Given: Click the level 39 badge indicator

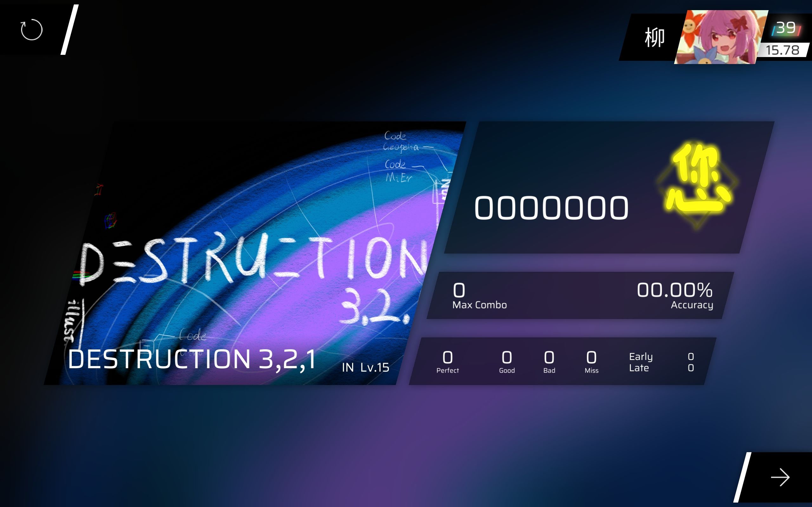Looking at the screenshot, I should 787,28.
